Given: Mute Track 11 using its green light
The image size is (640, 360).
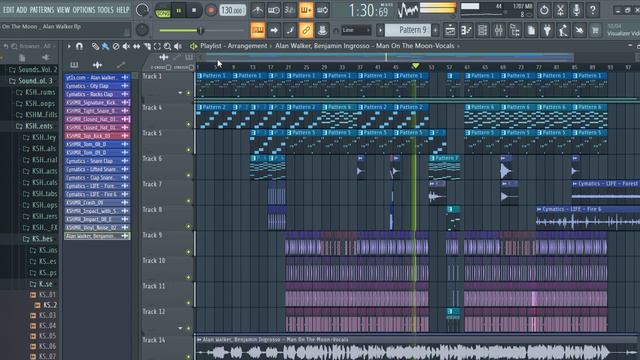Looking at the screenshot, I should (189, 303).
